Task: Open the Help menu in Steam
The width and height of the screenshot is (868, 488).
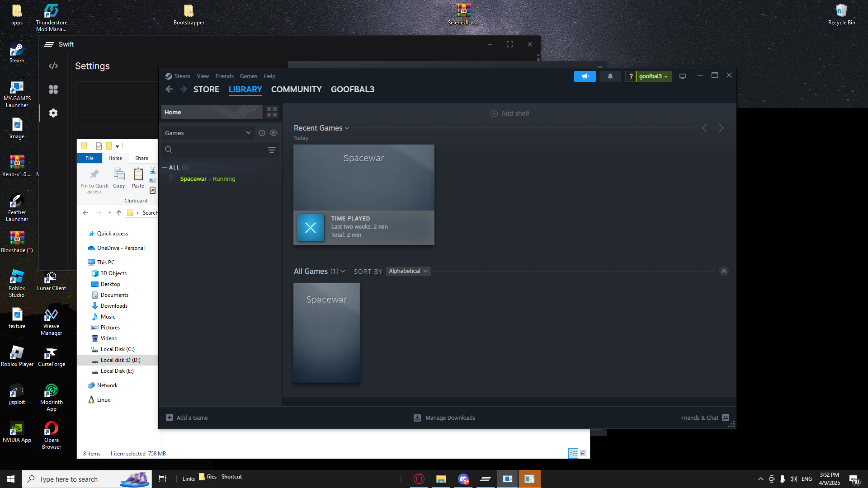Action: tap(269, 76)
